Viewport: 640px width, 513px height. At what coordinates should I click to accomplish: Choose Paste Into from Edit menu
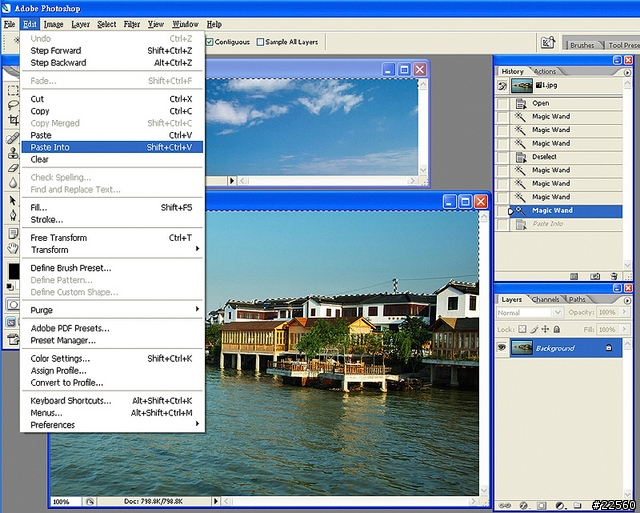click(112, 147)
